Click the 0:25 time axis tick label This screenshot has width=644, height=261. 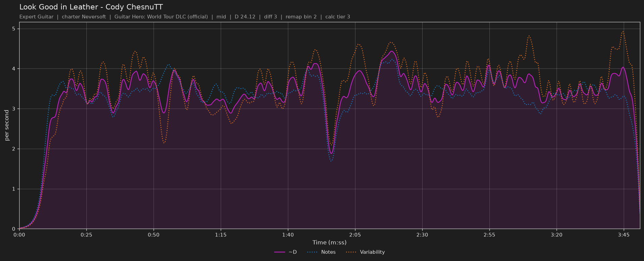(86, 235)
